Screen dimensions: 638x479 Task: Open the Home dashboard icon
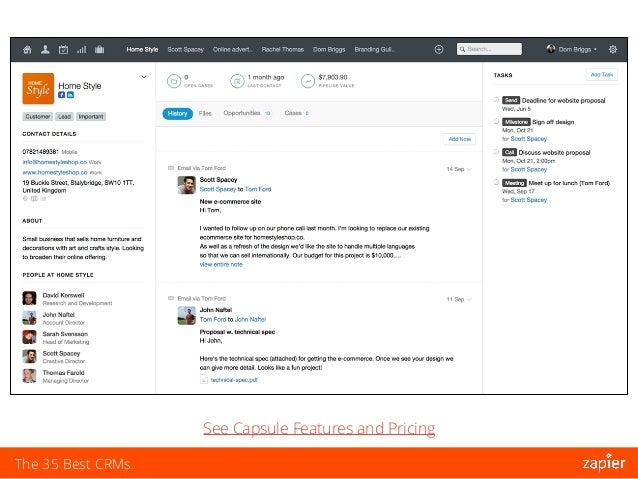[27, 50]
